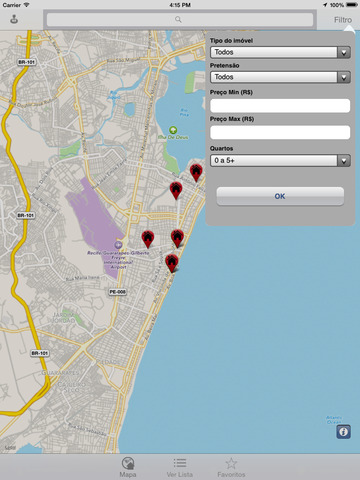Tap the southernmost red house pin on coast
360x480 pixels.
click(x=172, y=263)
